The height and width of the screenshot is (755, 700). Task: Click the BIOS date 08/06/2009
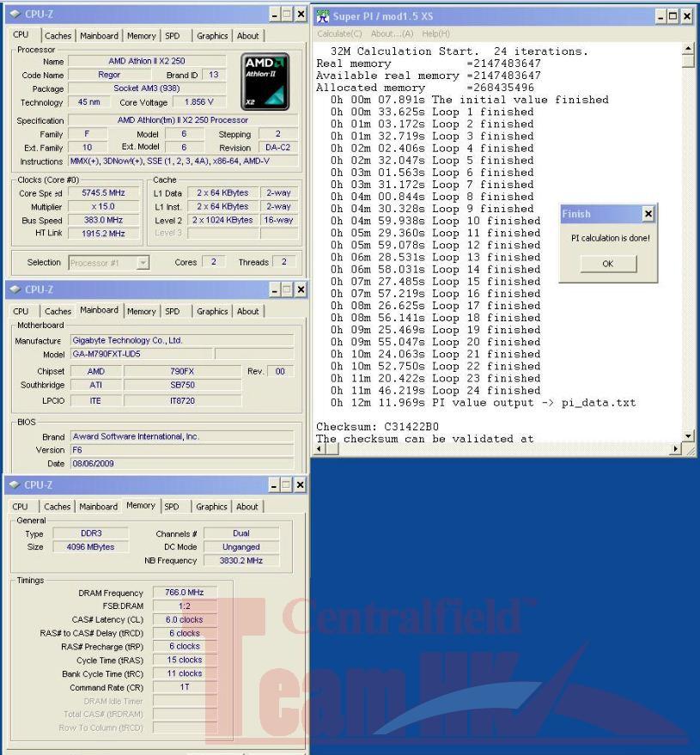182,463
